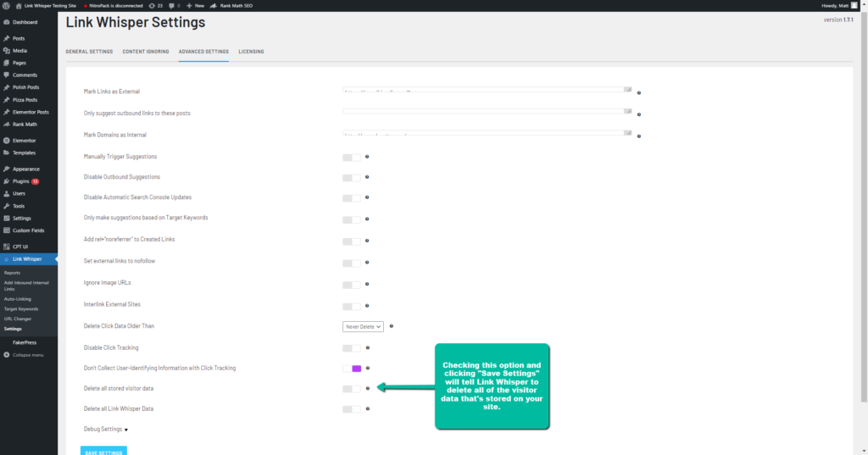Collapse the admin sidebar menu

click(24, 355)
